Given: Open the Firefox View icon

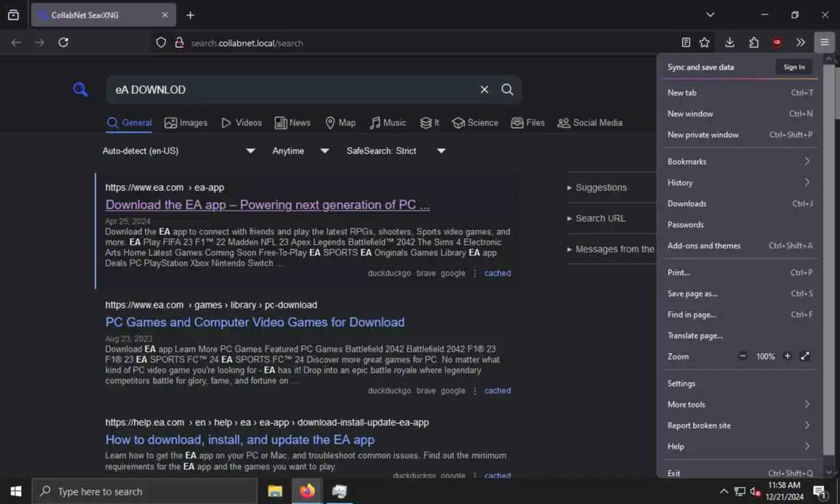Looking at the screenshot, I should point(13,15).
